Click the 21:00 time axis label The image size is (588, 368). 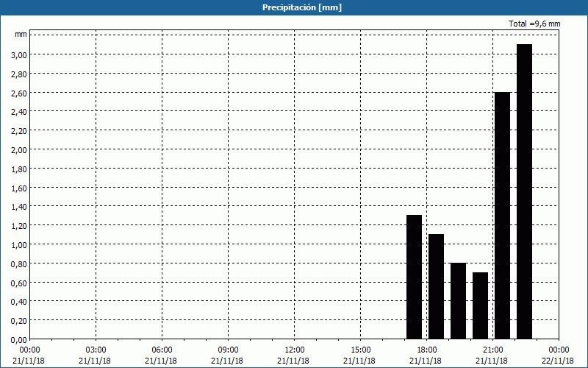492,350
